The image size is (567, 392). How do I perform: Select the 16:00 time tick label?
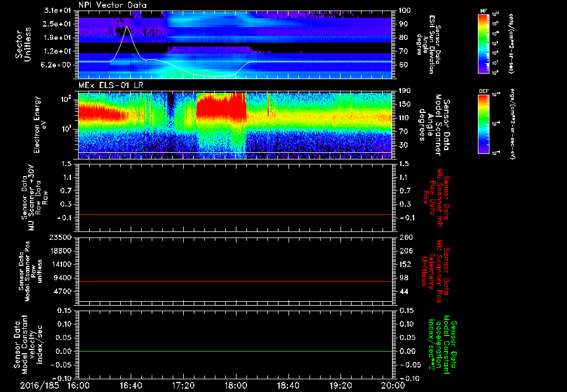click(79, 385)
